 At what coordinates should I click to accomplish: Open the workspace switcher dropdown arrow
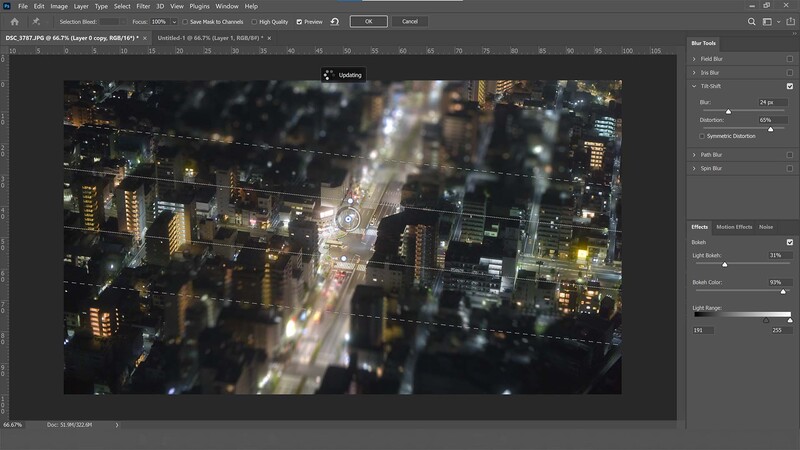pyautogui.click(x=779, y=22)
